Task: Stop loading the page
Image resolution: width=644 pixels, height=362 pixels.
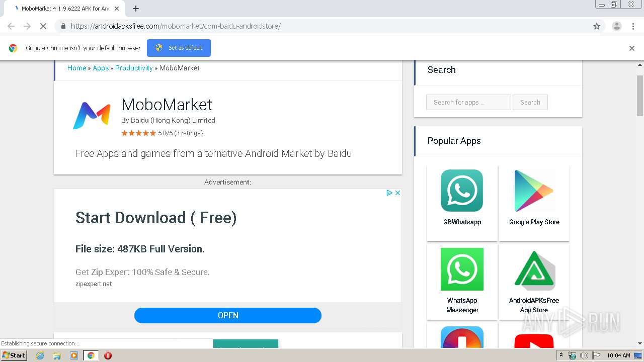Action: (43, 26)
